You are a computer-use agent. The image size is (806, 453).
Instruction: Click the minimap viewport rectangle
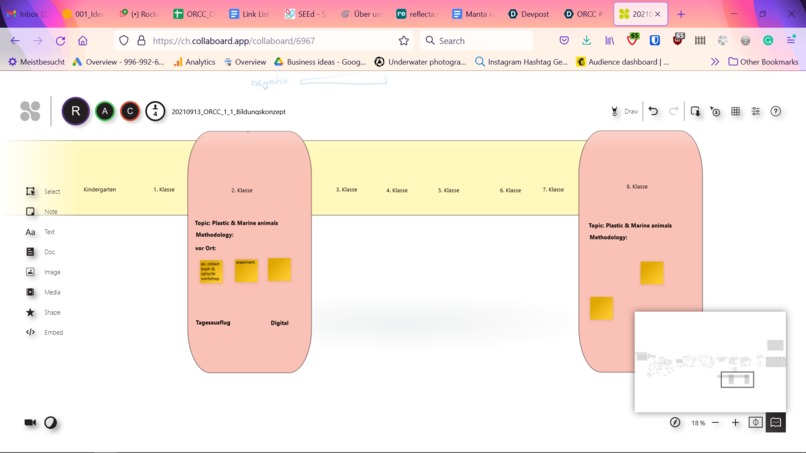point(737,379)
